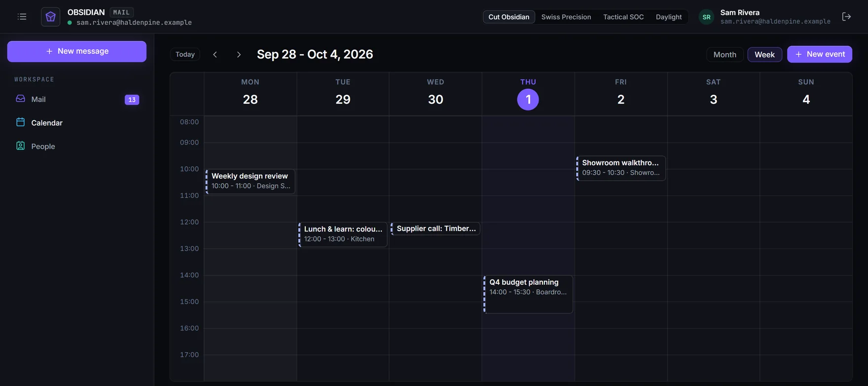The image size is (868, 386).
Task: Switch to Swiss Precision theme
Action: click(566, 17)
